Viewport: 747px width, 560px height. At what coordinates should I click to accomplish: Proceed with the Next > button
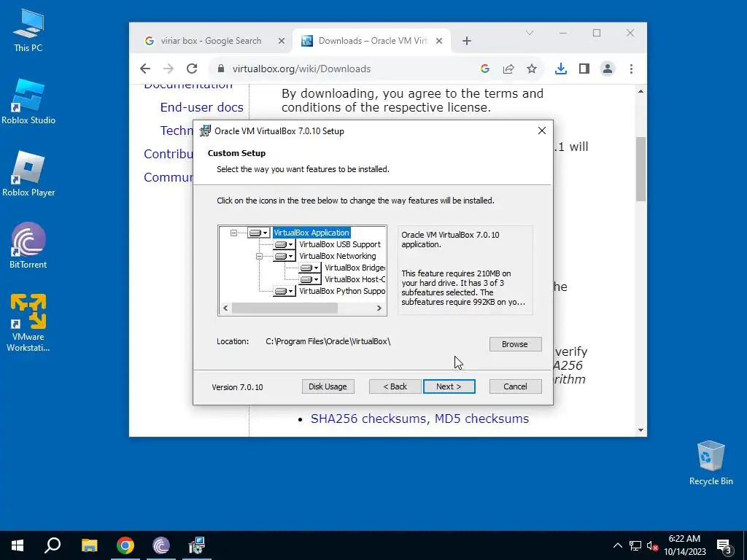449,386
